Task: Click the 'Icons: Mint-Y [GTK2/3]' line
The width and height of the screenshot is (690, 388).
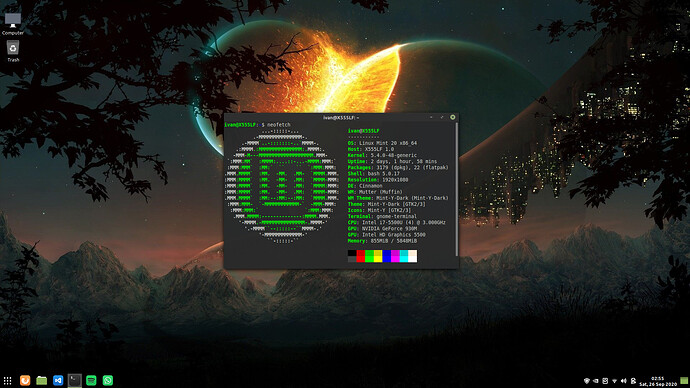Action: tap(379, 210)
